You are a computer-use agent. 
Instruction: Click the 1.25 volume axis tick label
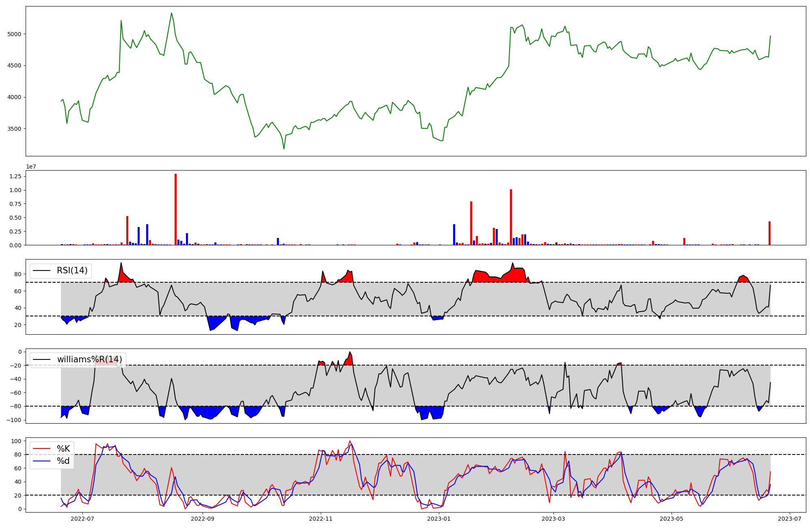point(16,176)
